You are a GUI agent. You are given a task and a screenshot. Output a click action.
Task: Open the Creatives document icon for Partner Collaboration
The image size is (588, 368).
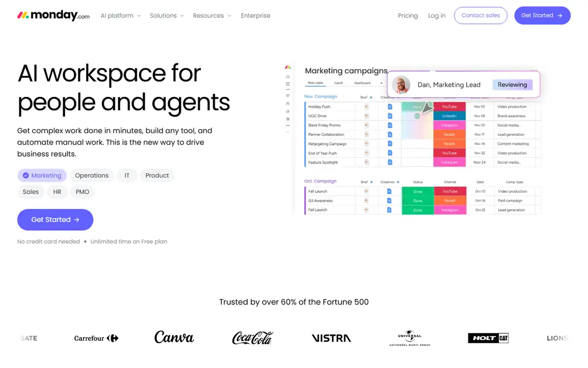pyautogui.click(x=390, y=134)
